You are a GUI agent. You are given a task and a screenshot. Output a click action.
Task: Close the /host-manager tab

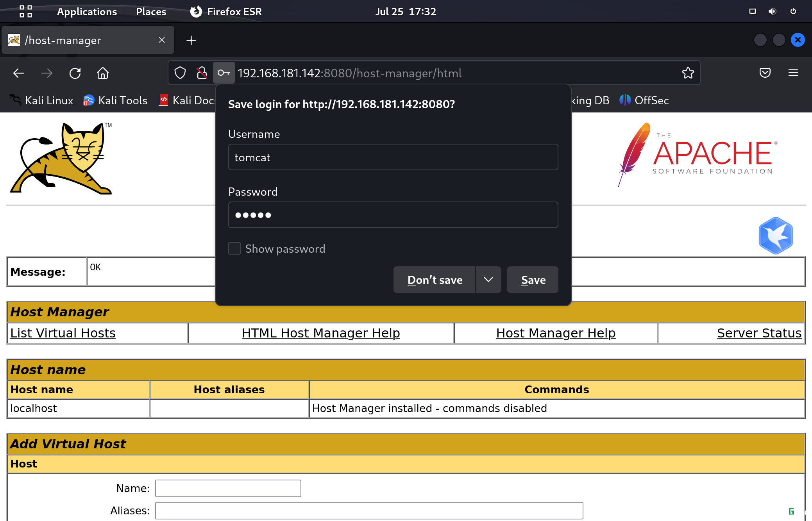coord(162,40)
